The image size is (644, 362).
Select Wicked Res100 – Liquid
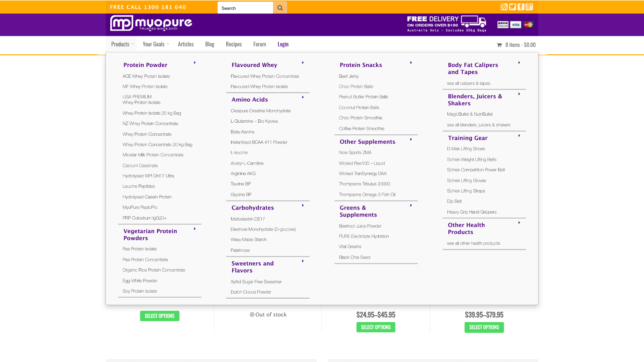click(x=362, y=164)
